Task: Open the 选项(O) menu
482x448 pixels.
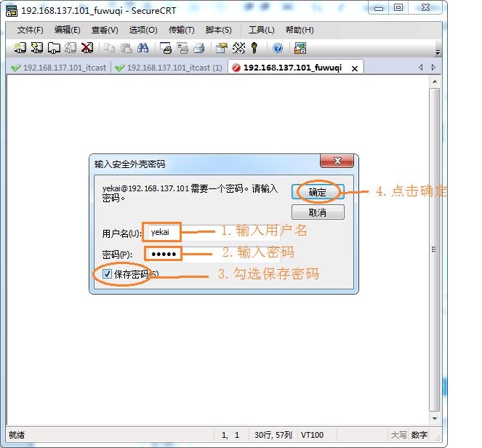Action: click(x=143, y=30)
